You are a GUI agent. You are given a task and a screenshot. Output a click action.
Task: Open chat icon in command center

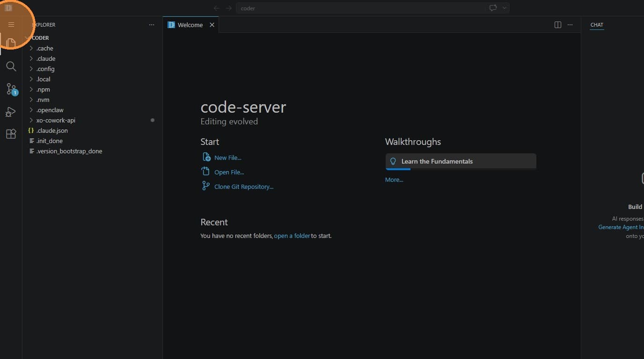(x=493, y=8)
